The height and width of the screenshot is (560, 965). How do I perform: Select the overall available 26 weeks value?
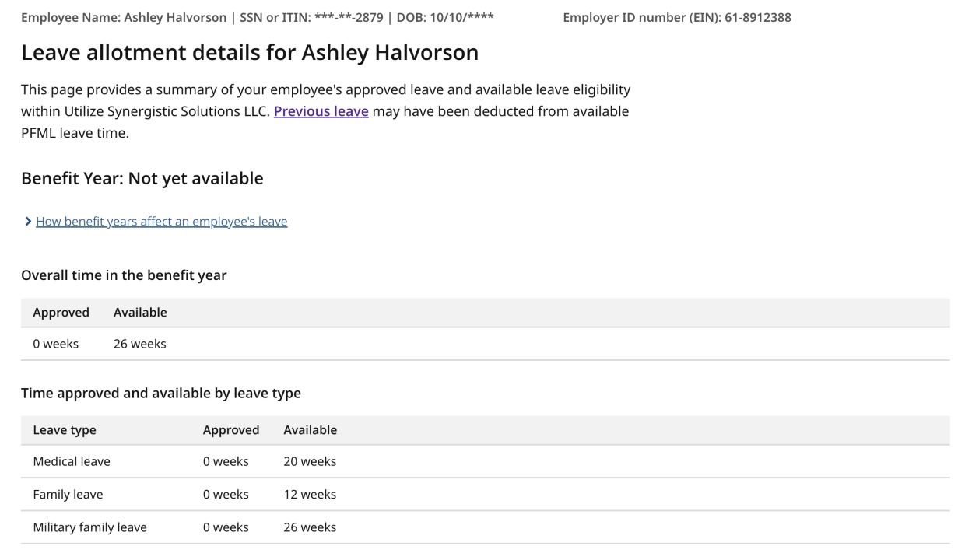(139, 344)
